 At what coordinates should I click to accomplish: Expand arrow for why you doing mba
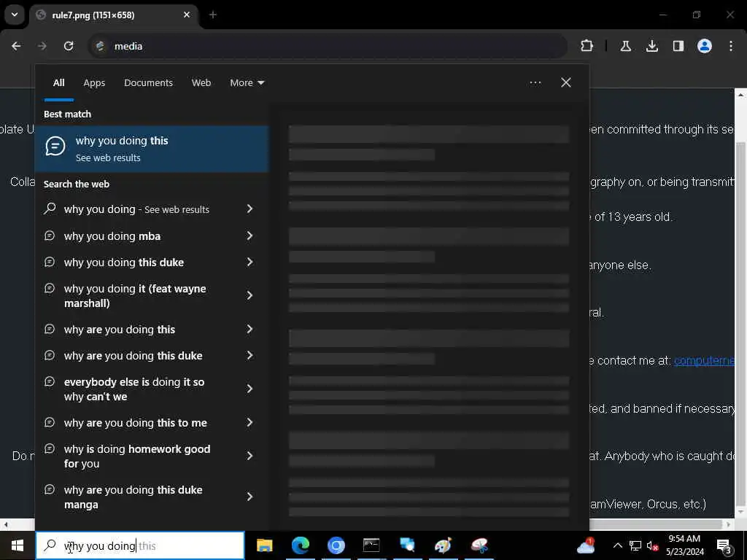249,236
